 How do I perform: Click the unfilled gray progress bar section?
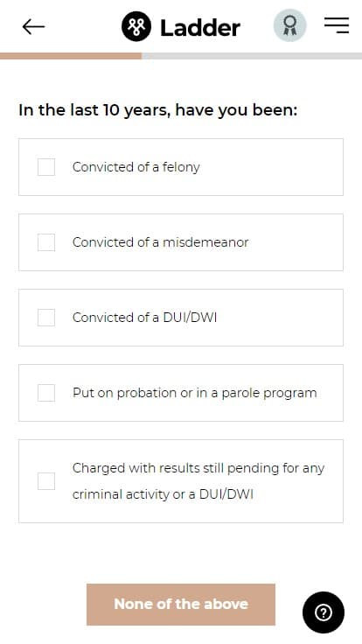(x=252, y=56)
